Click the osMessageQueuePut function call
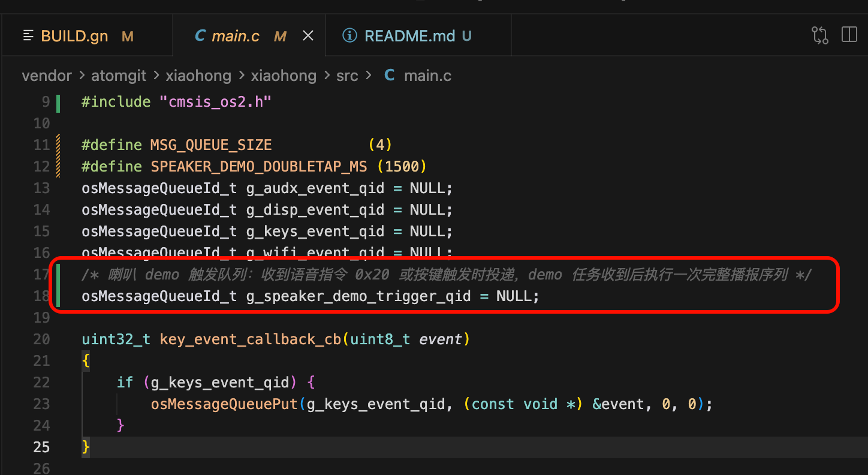The image size is (868, 475). [224, 404]
